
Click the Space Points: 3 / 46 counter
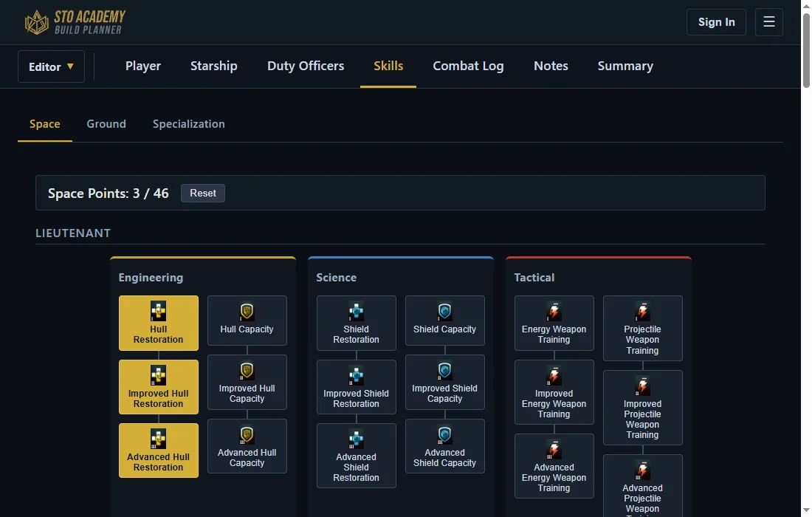point(109,194)
